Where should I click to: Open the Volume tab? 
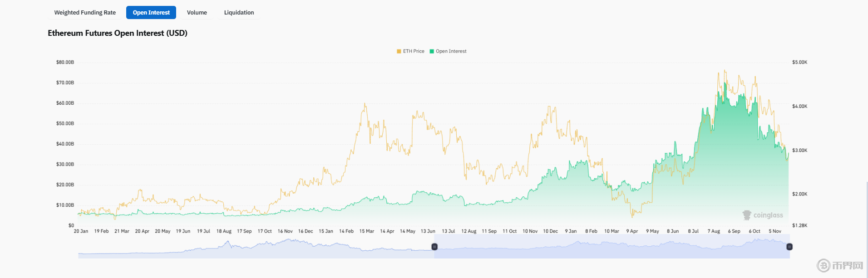197,13
